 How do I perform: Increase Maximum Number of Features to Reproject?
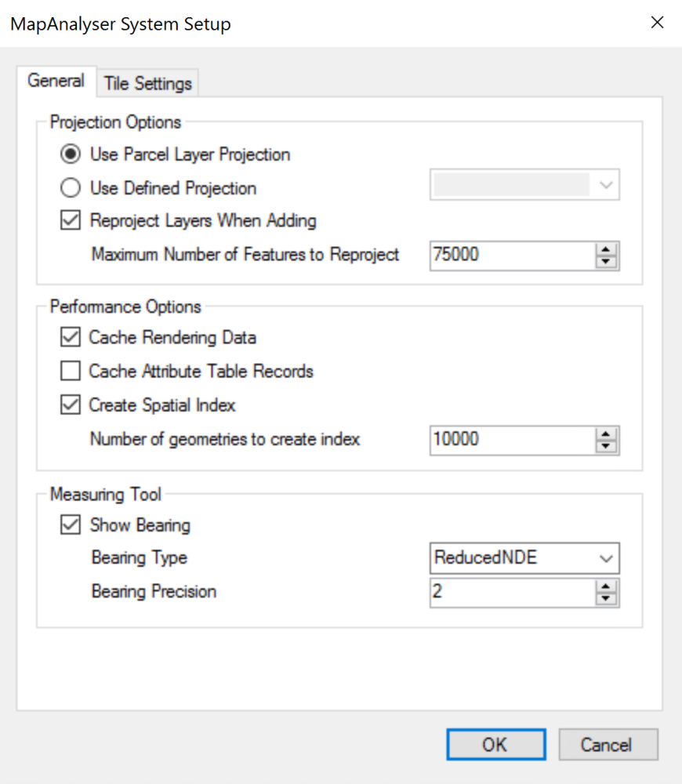606,250
